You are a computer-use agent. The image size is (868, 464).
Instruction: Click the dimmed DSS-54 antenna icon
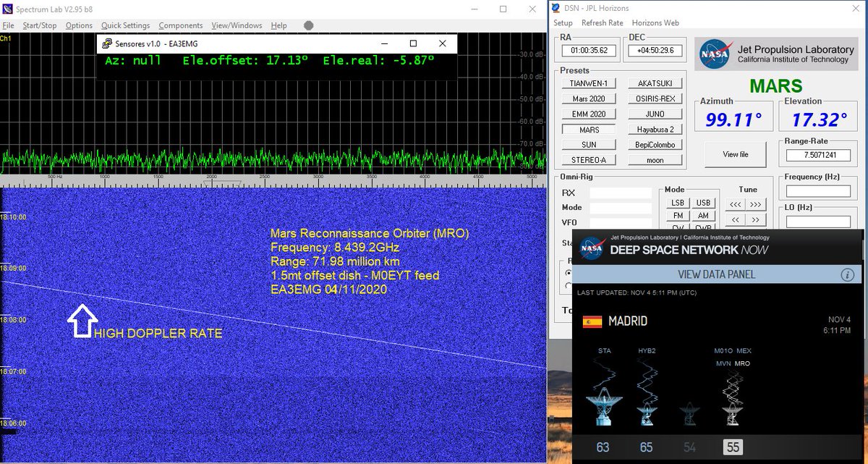tap(687, 414)
